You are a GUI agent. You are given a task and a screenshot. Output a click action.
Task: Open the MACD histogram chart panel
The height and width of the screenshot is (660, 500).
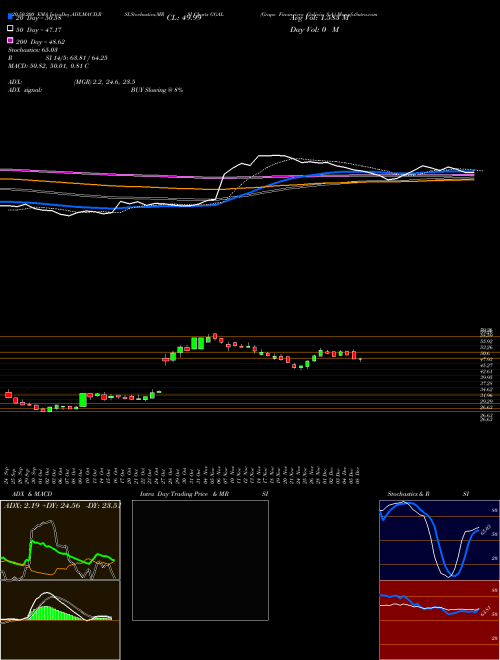(60, 620)
